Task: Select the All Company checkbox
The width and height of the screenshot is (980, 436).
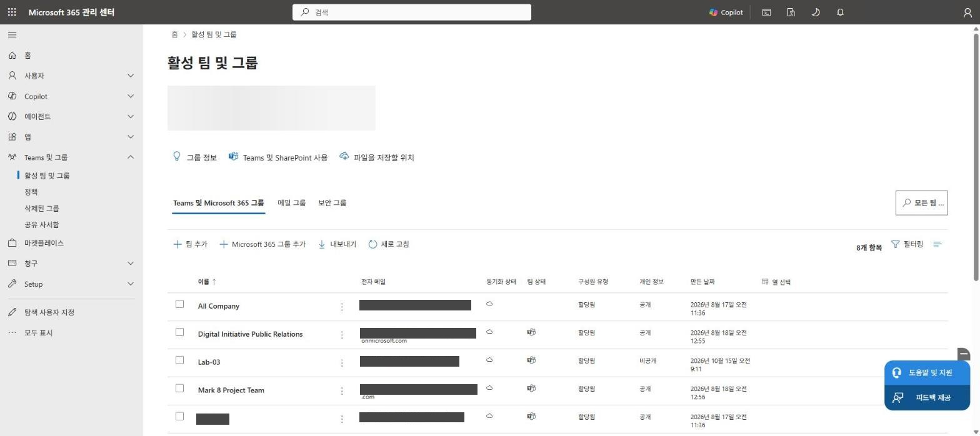Action: click(179, 304)
